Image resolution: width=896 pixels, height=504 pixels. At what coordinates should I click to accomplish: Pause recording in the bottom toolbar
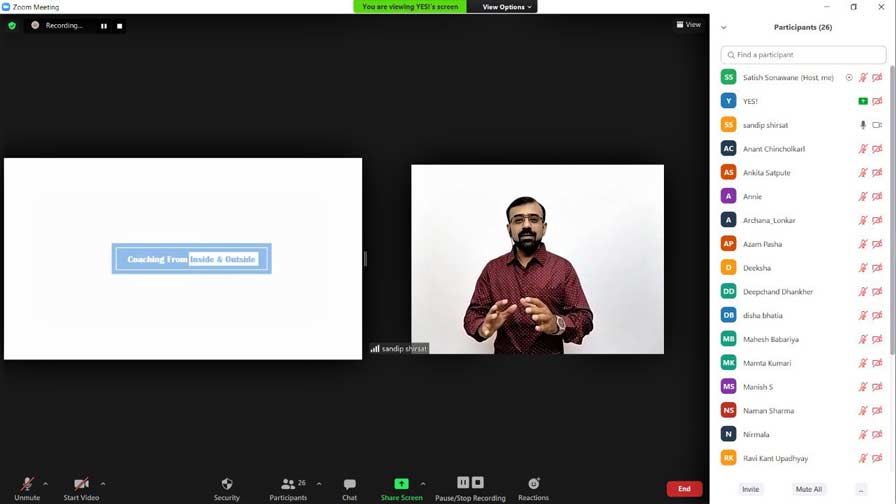[463, 482]
